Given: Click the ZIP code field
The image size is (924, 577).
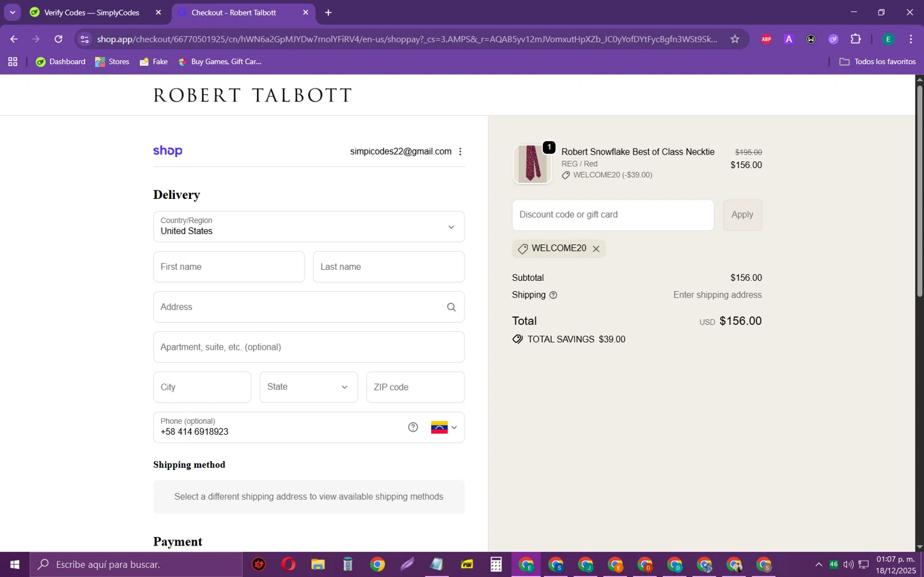Looking at the screenshot, I should 415,387.
